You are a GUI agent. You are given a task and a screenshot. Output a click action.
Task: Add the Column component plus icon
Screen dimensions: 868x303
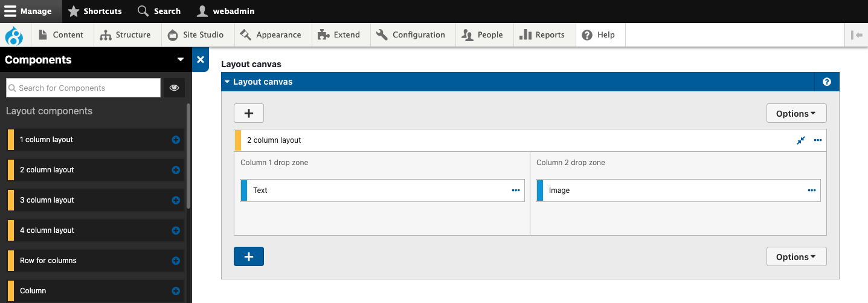(x=176, y=291)
